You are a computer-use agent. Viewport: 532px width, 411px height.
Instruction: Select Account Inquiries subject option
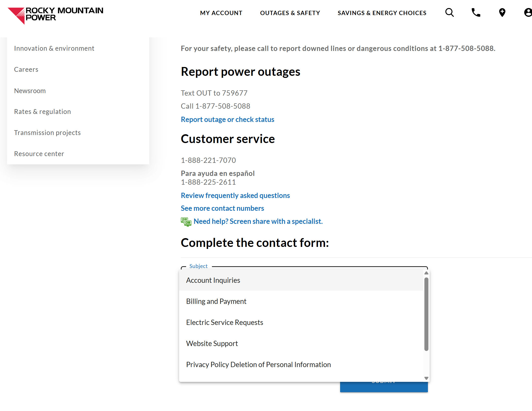(x=301, y=280)
